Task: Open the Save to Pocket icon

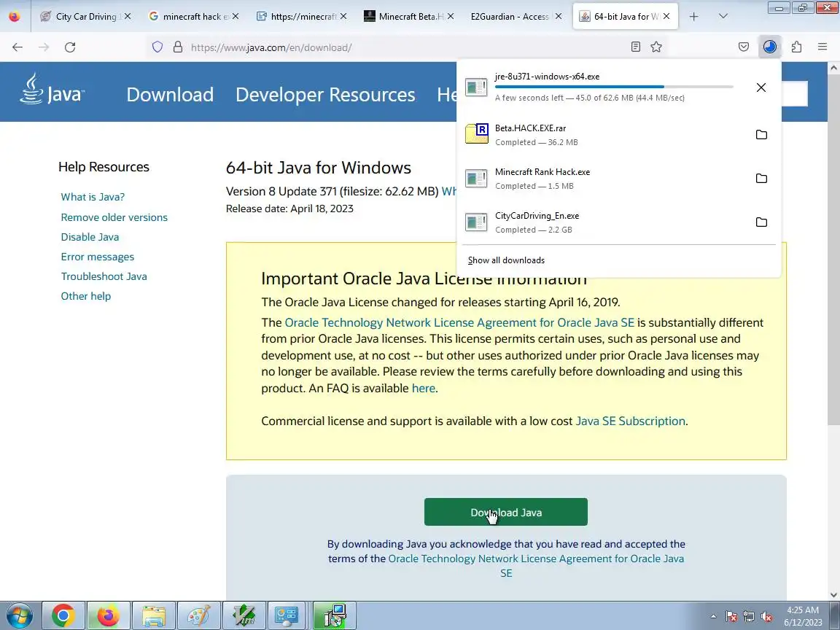Action: coord(744,47)
